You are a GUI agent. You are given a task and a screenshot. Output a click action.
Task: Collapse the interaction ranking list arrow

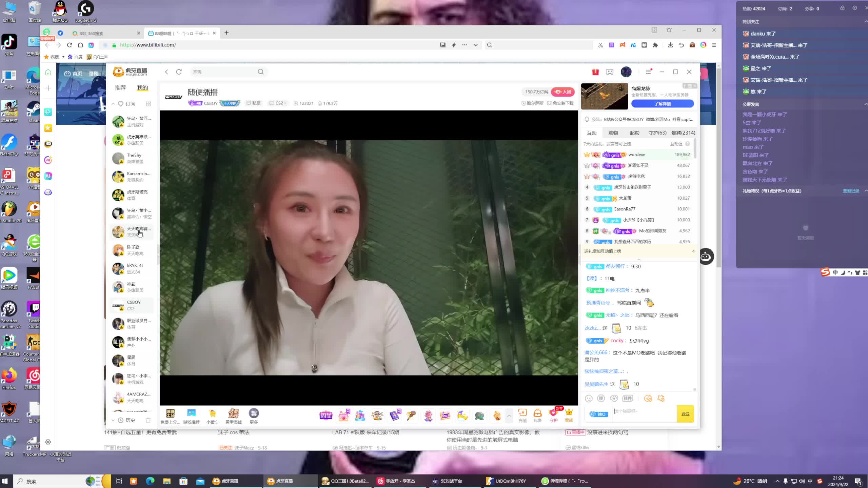point(639,259)
